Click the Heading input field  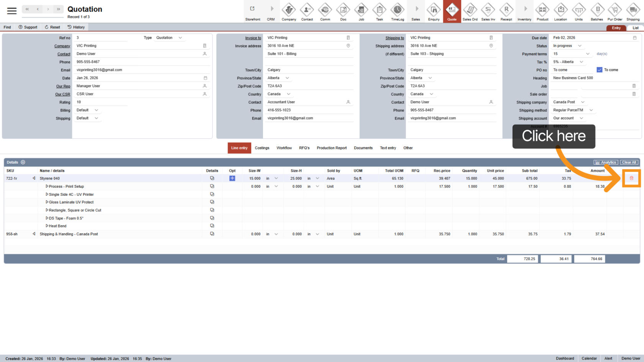(x=590, y=78)
